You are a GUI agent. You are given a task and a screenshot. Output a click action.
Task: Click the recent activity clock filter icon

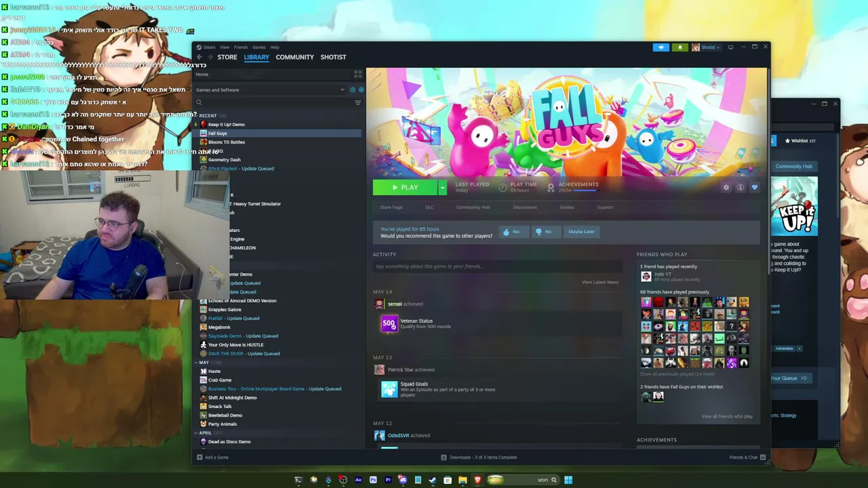click(x=353, y=89)
